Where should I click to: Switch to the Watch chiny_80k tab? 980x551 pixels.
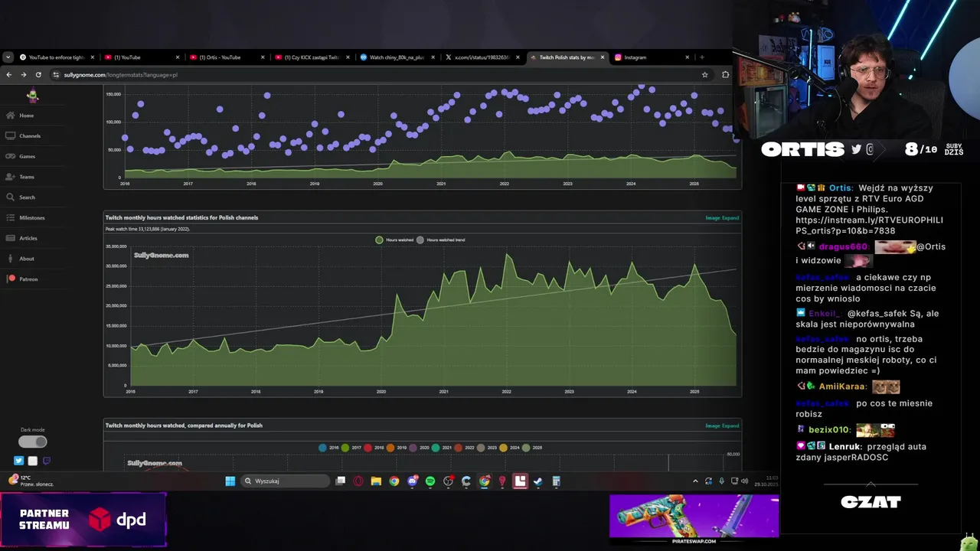[x=396, y=57]
